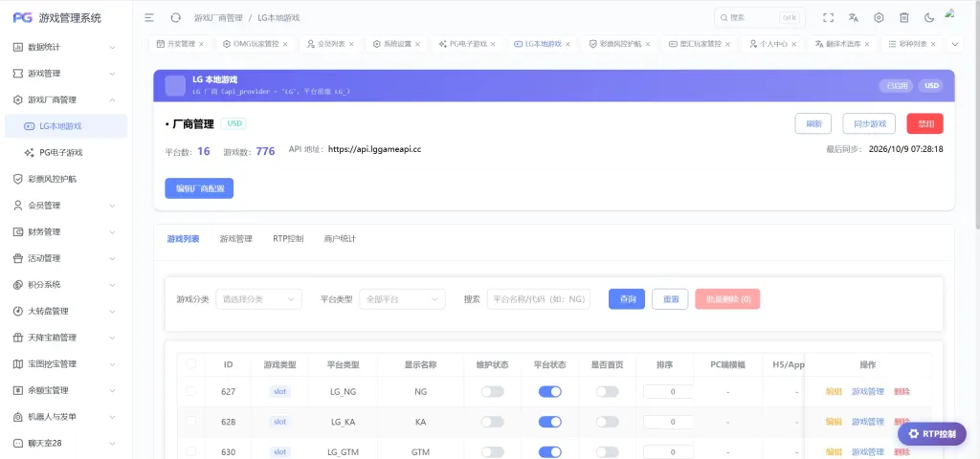Expand 财务管理 sidebar menu

click(113, 231)
